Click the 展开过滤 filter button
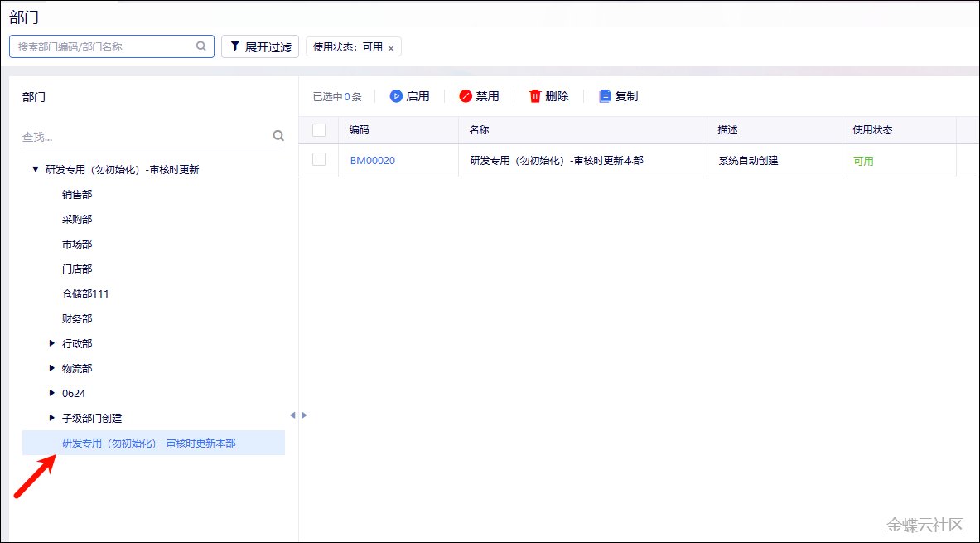 (260, 47)
